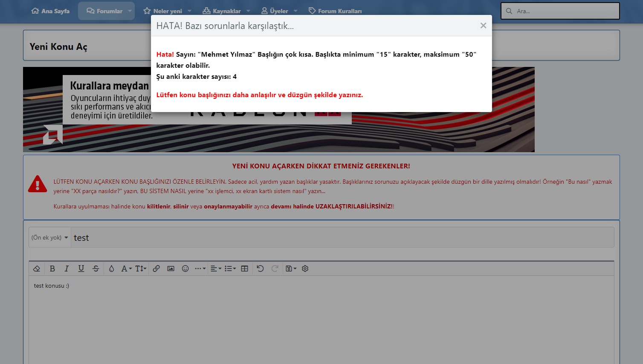
Task: Open the smiley emoji picker
Action: pos(185,269)
